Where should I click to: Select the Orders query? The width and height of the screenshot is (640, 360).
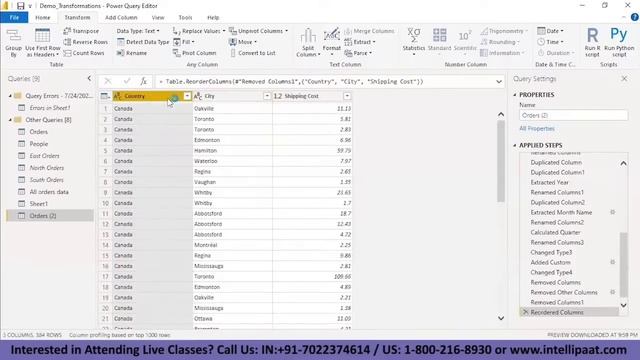click(x=39, y=132)
